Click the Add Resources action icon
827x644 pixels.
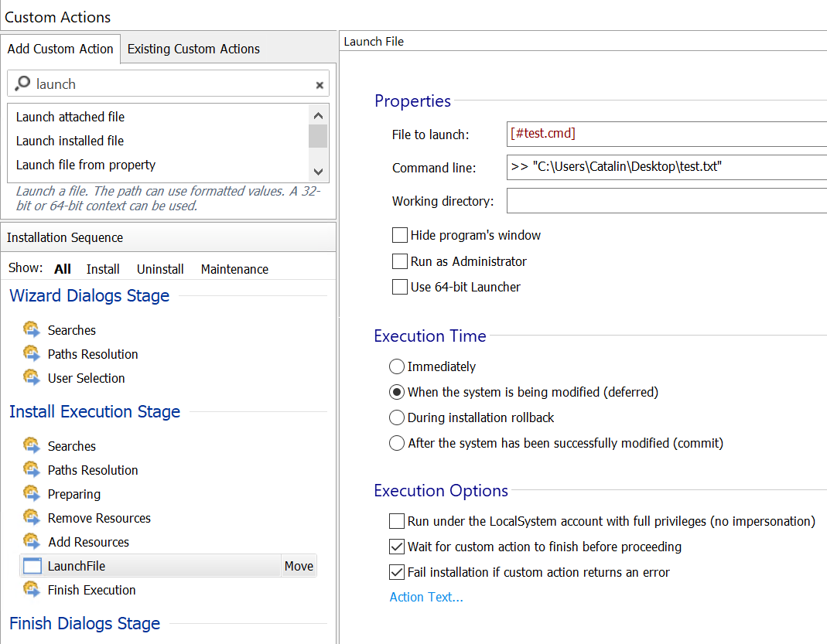click(32, 542)
